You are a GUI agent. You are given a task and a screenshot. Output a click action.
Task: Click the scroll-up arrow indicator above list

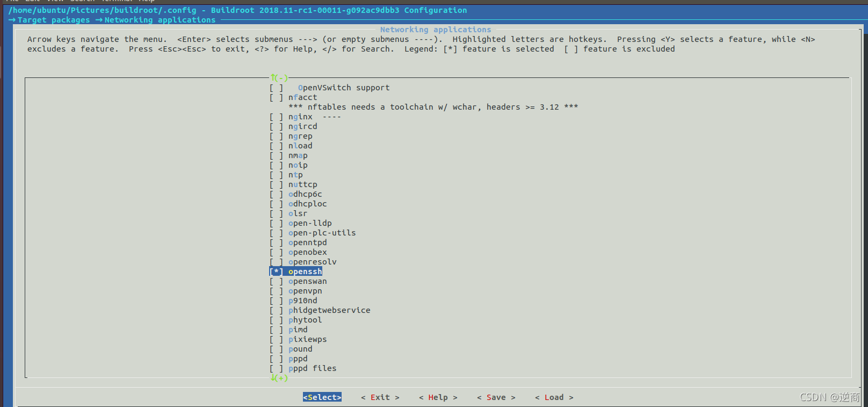[x=279, y=78]
